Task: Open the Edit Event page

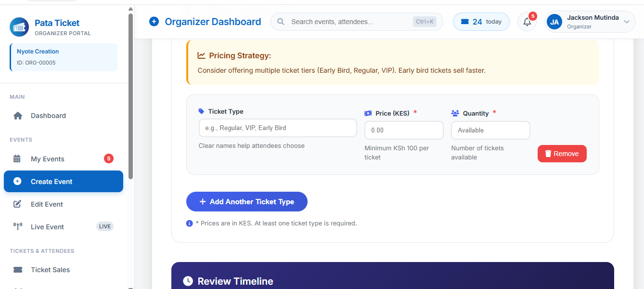Action: (47, 204)
